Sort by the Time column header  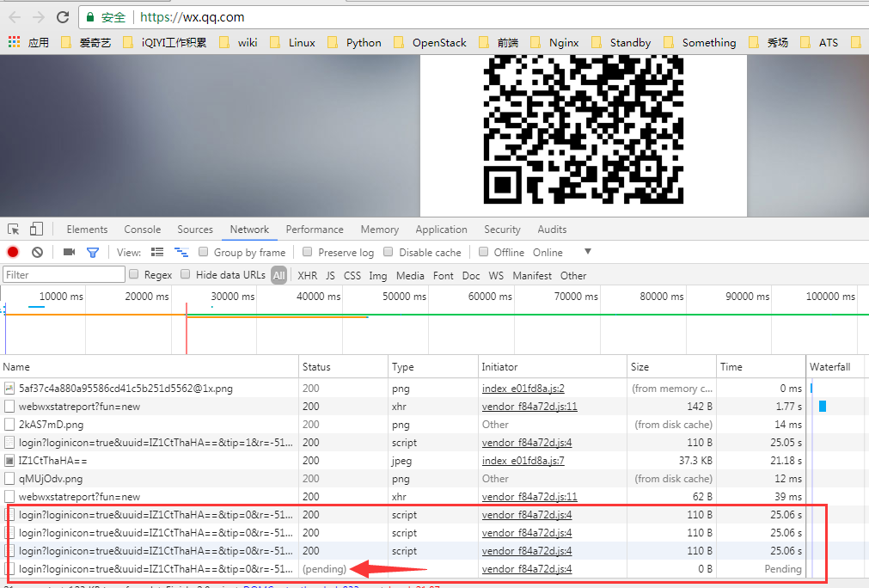coord(761,367)
